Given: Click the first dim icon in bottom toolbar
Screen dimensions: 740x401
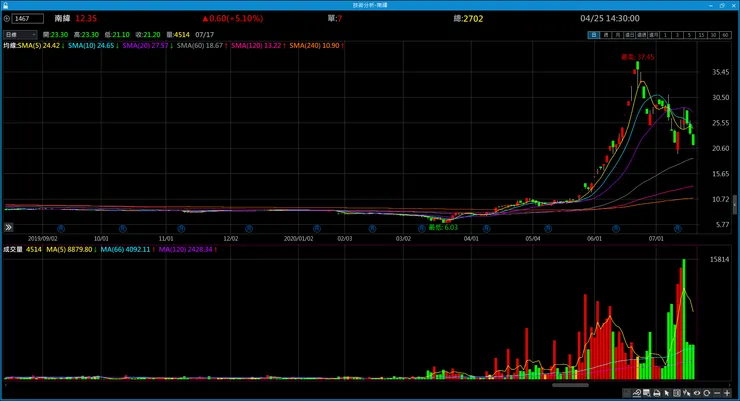Looking at the screenshot, I should (x=626, y=393).
